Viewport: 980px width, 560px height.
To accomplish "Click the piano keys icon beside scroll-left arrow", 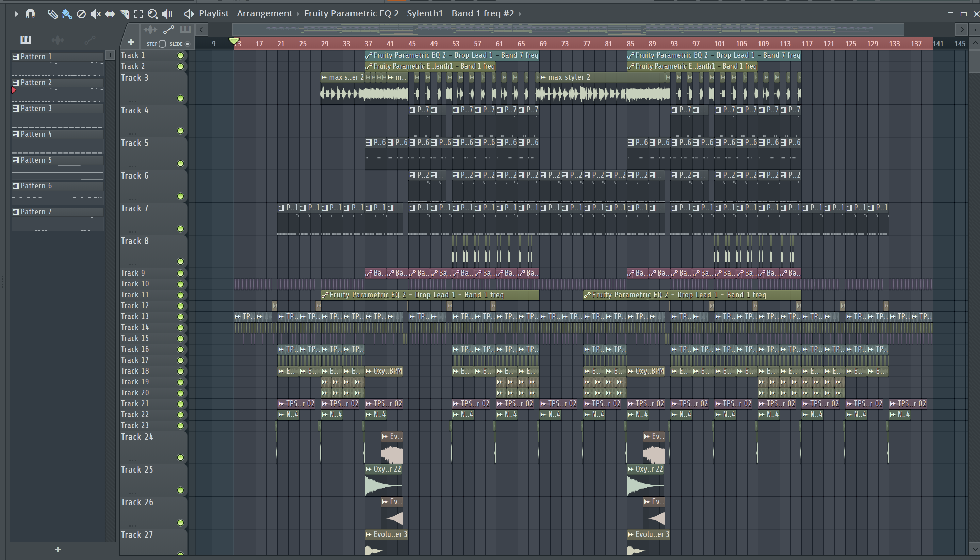I will click(x=185, y=30).
